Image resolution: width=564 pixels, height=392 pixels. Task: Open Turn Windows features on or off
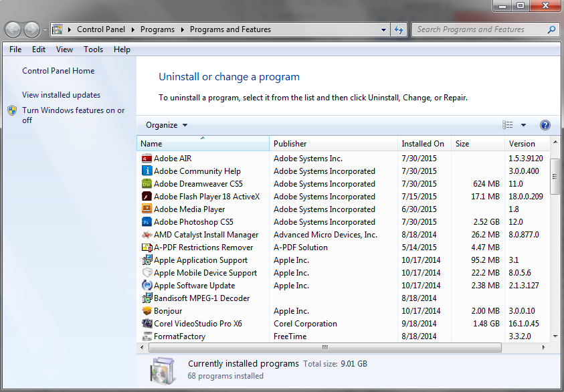pyautogui.click(x=74, y=115)
